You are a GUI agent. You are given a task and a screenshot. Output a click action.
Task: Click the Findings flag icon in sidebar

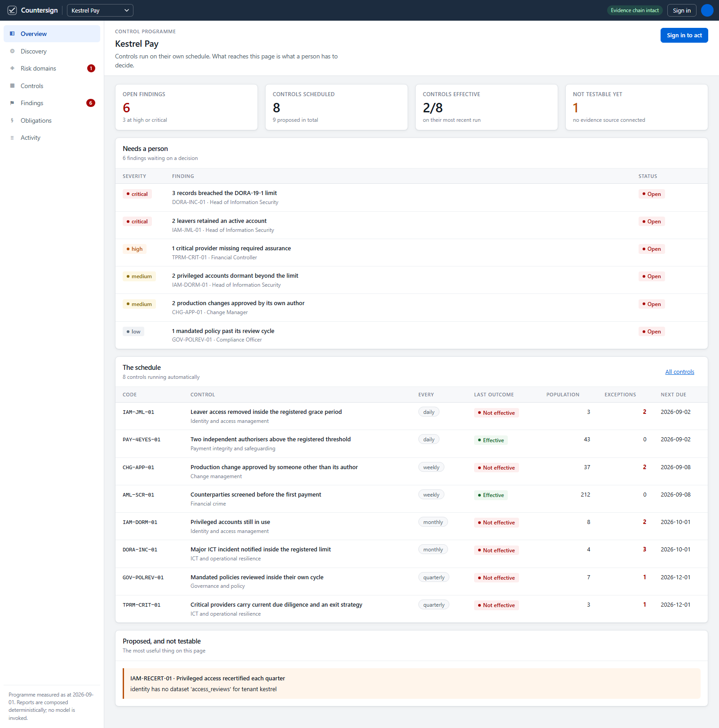click(x=12, y=103)
